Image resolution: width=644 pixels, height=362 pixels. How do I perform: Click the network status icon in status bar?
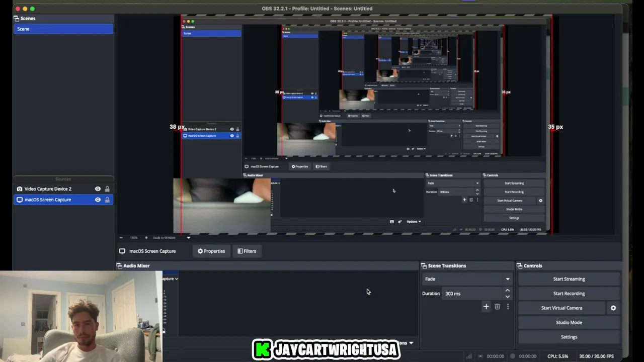[x=469, y=356]
